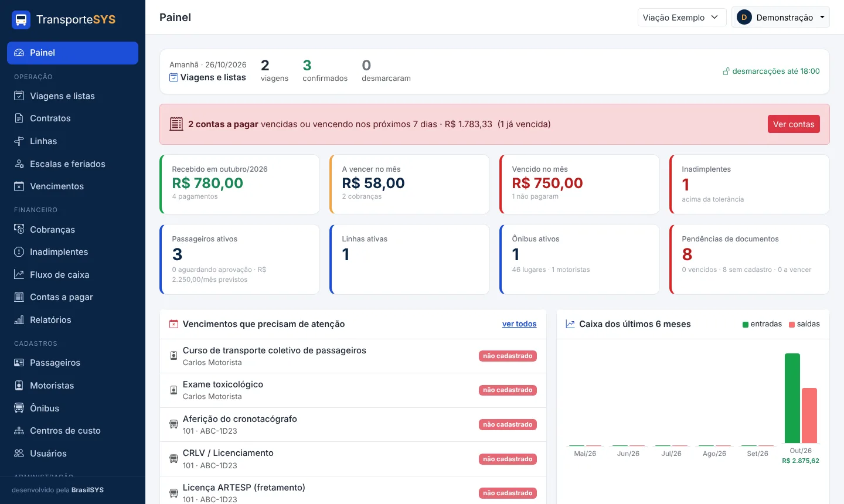This screenshot has height=504, width=844.
Task: Open the Viação Exemplo company dropdown
Action: [x=682, y=18]
